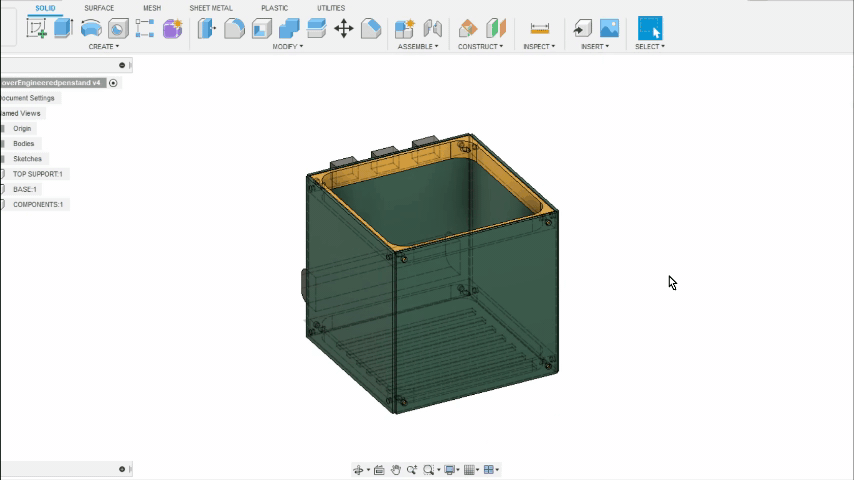Select the Chamfer tool in Modify
This screenshot has width=854, height=480.
[371, 28]
